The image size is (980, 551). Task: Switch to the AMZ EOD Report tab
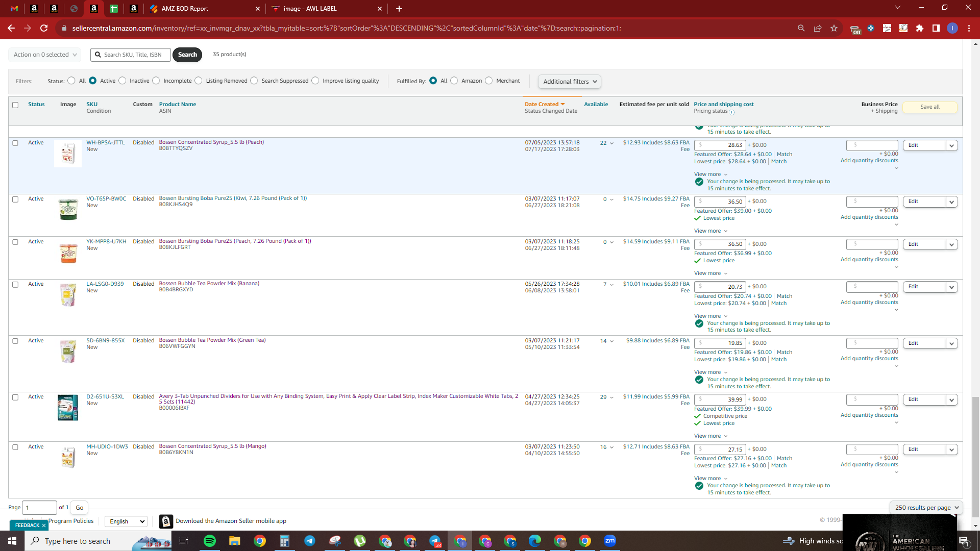[x=204, y=9]
